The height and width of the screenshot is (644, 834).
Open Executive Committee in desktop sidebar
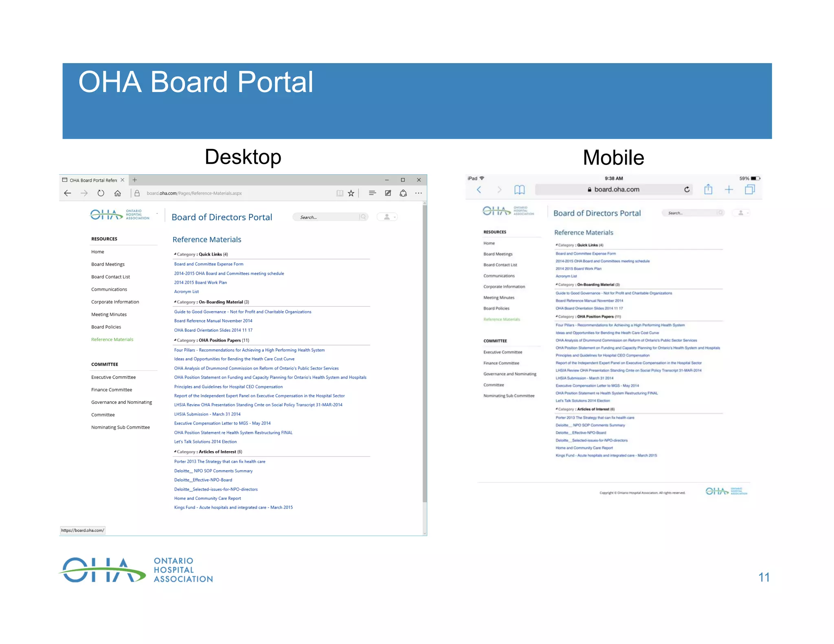[x=114, y=377]
